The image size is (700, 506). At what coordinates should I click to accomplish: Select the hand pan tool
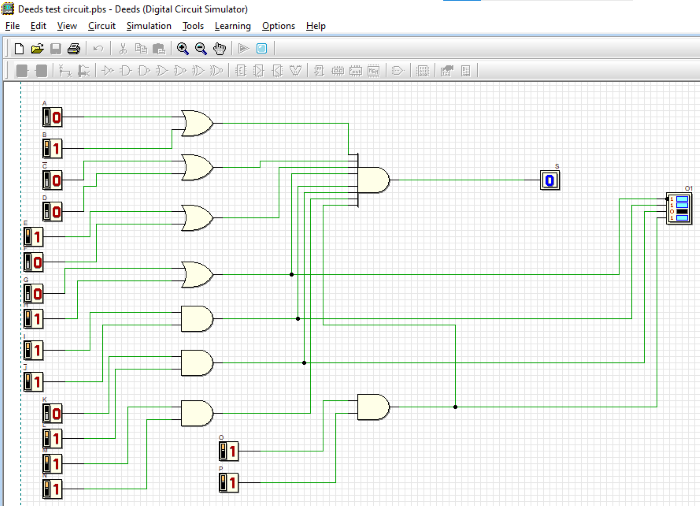click(x=219, y=48)
